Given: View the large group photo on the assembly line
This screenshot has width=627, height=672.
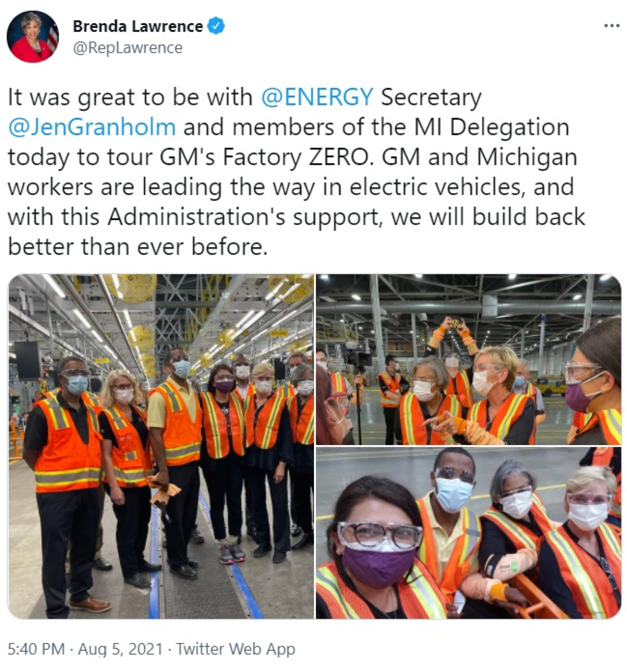Looking at the screenshot, I should [x=161, y=446].
